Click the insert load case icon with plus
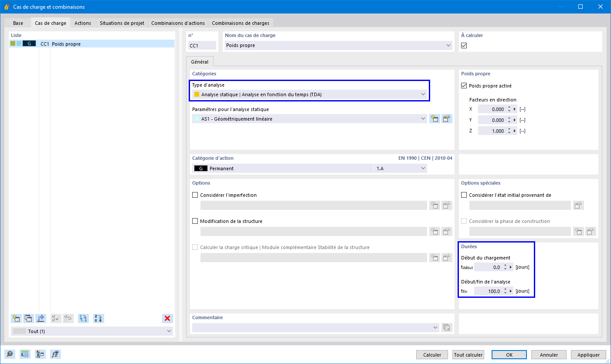The height and width of the screenshot is (364, 611). [x=41, y=318]
